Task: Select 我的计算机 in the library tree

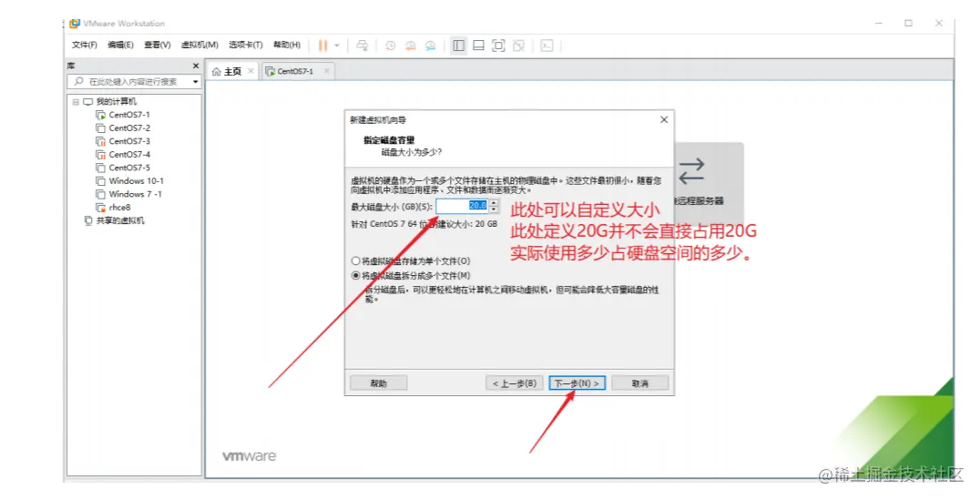Action: 116,102
